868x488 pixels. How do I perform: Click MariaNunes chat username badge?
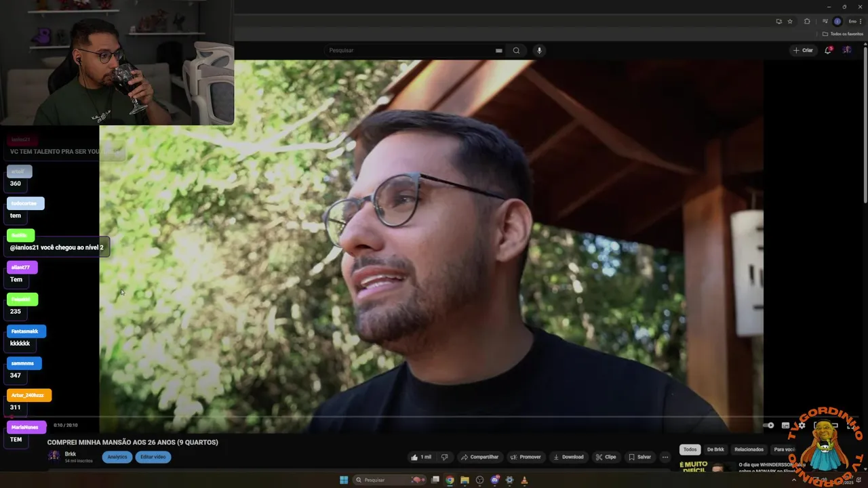[x=26, y=427]
